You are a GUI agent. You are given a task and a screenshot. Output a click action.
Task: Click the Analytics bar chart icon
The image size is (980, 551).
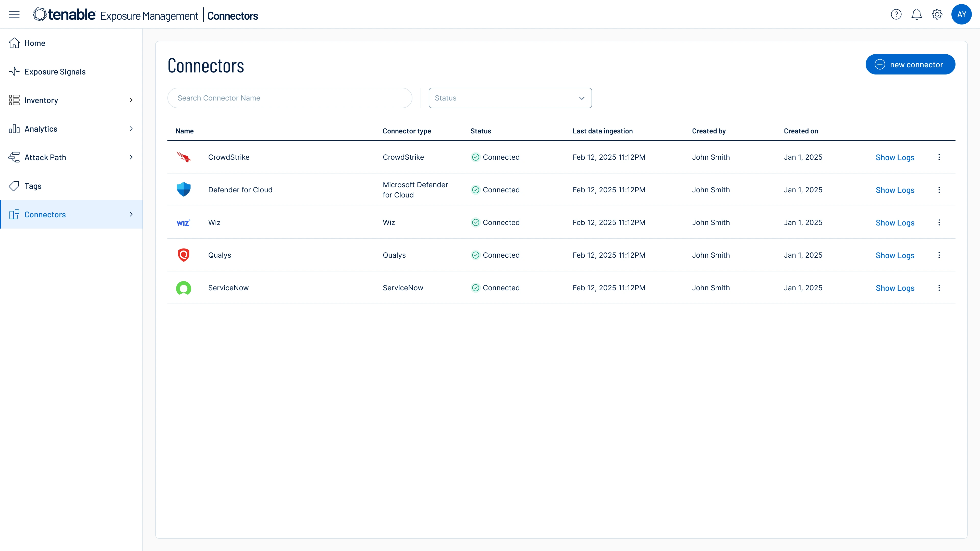pyautogui.click(x=14, y=129)
